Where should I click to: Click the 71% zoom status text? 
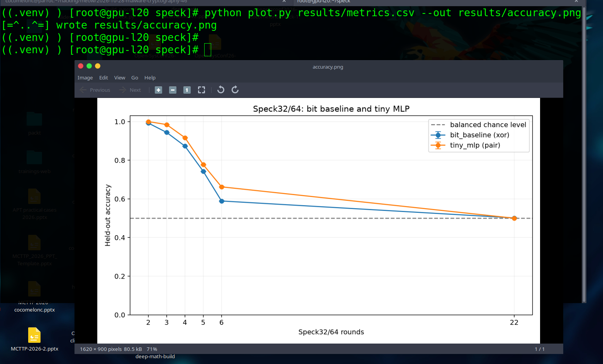click(x=152, y=349)
